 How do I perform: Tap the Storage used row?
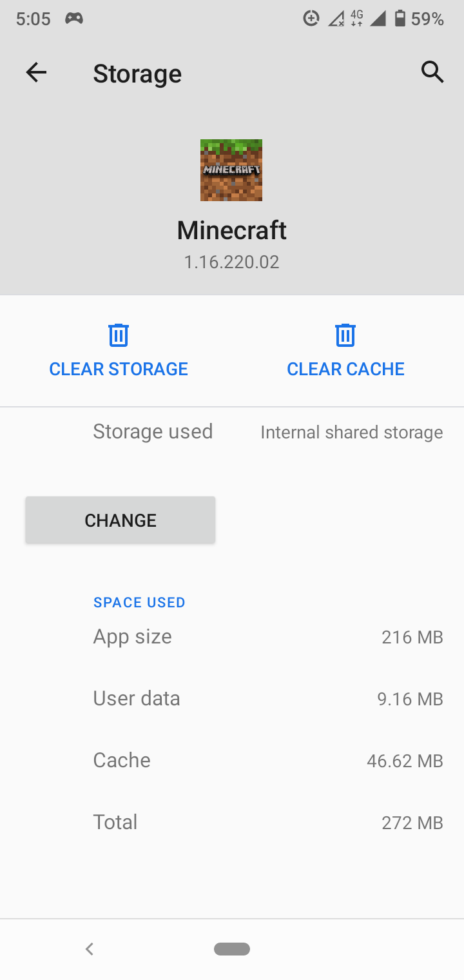pos(267,432)
